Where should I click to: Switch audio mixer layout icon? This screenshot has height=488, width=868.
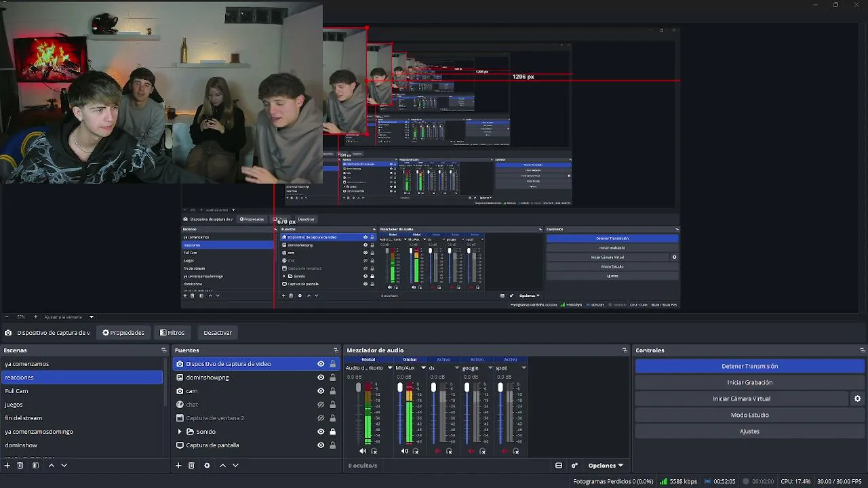[x=559, y=466]
